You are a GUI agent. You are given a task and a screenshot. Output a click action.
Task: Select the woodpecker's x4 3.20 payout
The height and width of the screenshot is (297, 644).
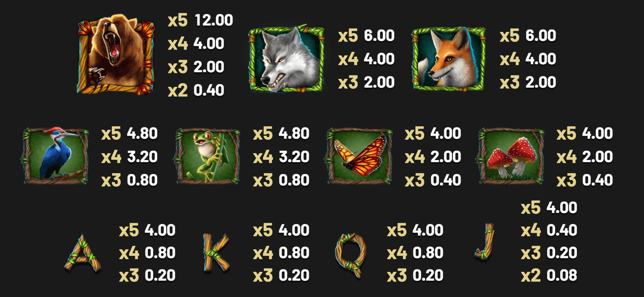(x=130, y=157)
